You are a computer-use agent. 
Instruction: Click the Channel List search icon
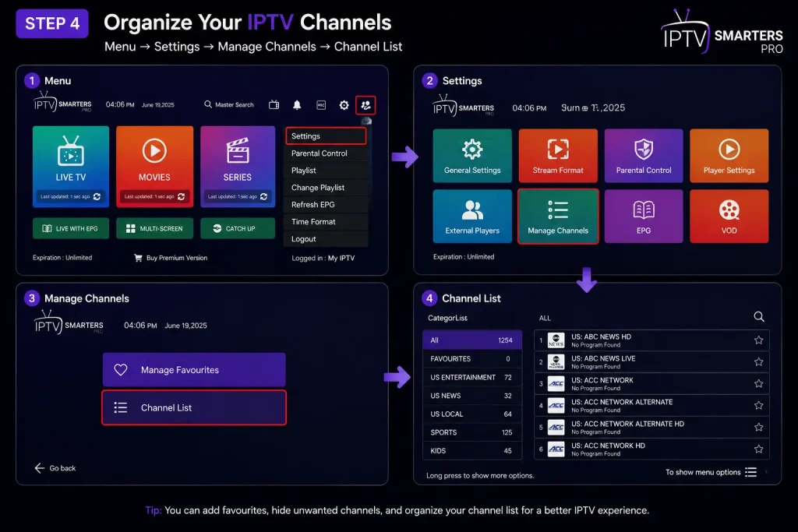tap(759, 317)
